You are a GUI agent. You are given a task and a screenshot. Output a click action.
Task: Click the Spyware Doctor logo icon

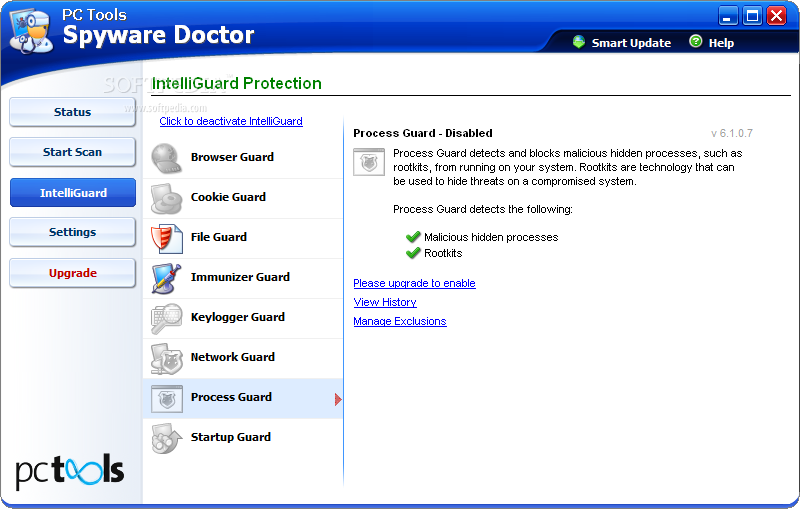32,32
